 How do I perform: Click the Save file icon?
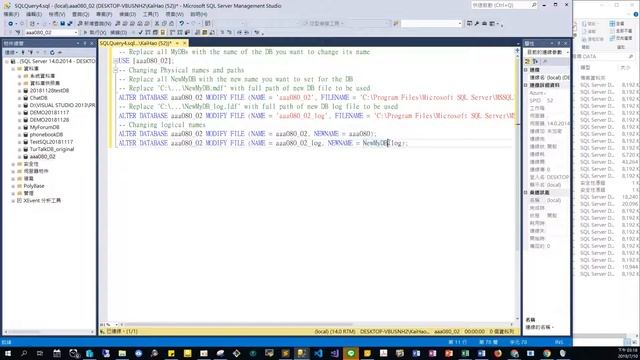coord(62,24)
